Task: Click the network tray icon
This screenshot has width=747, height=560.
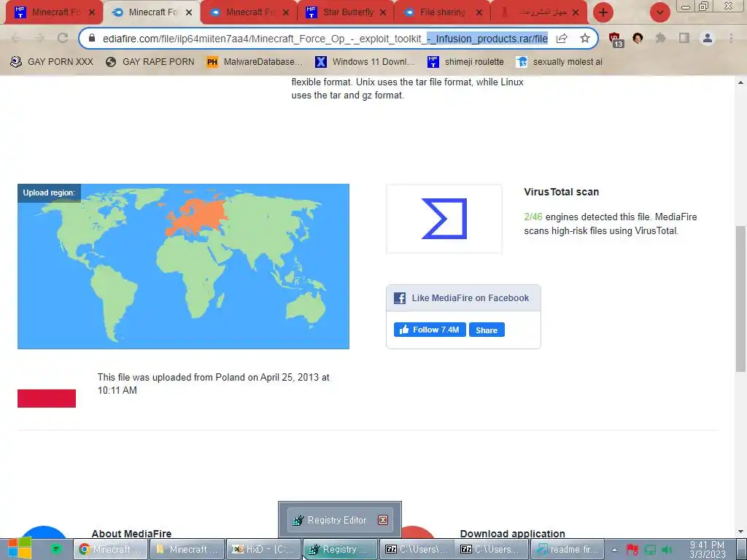Action: coord(650,550)
